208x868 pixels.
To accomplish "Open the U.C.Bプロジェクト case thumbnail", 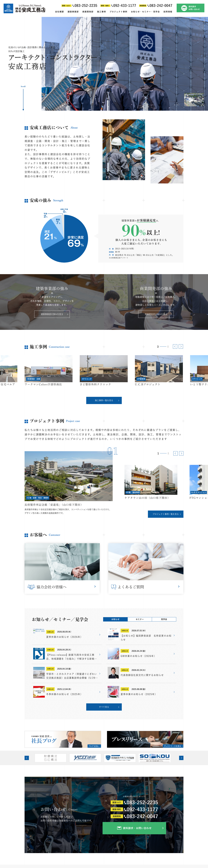I will click(x=159, y=369).
